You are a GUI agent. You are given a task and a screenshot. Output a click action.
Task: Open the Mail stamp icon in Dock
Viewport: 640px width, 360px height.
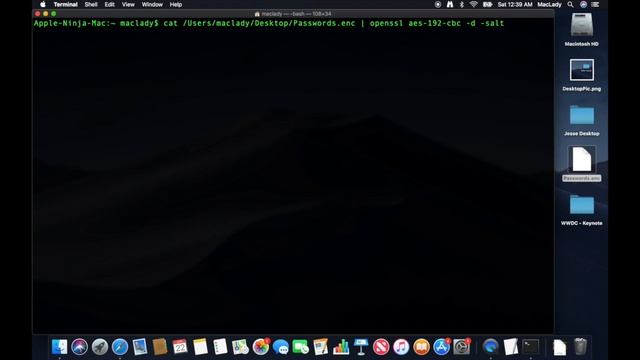coord(140,347)
